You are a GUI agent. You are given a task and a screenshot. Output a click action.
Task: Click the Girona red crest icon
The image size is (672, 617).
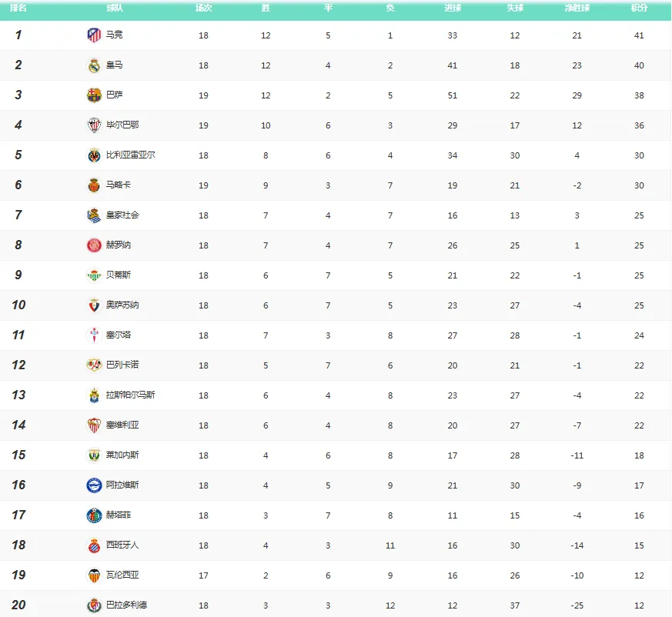pyautogui.click(x=94, y=245)
